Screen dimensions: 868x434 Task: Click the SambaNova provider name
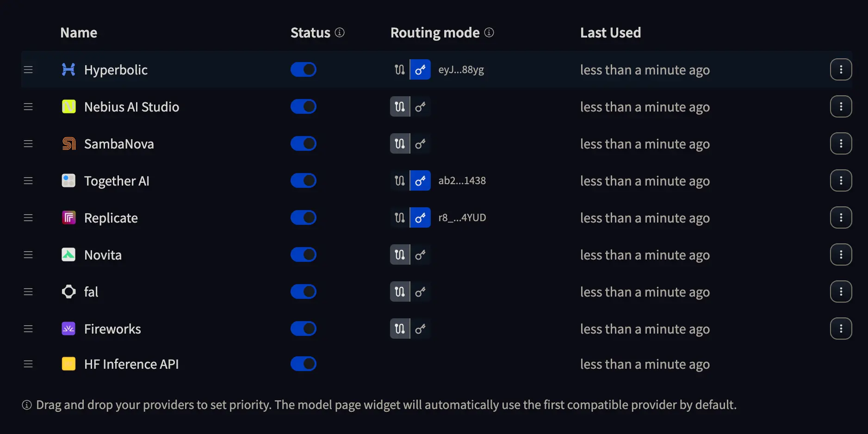coord(119,144)
